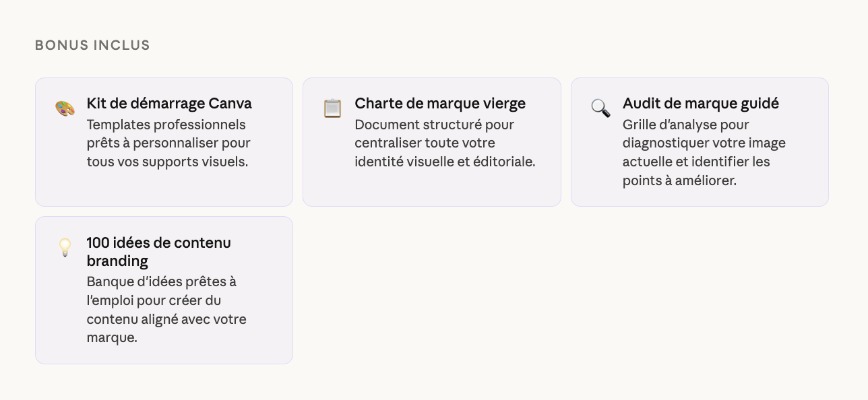Viewport: 868px width, 400px height.
Task: Click the Audit de marque guidé heading
Action: coord(700,104)
